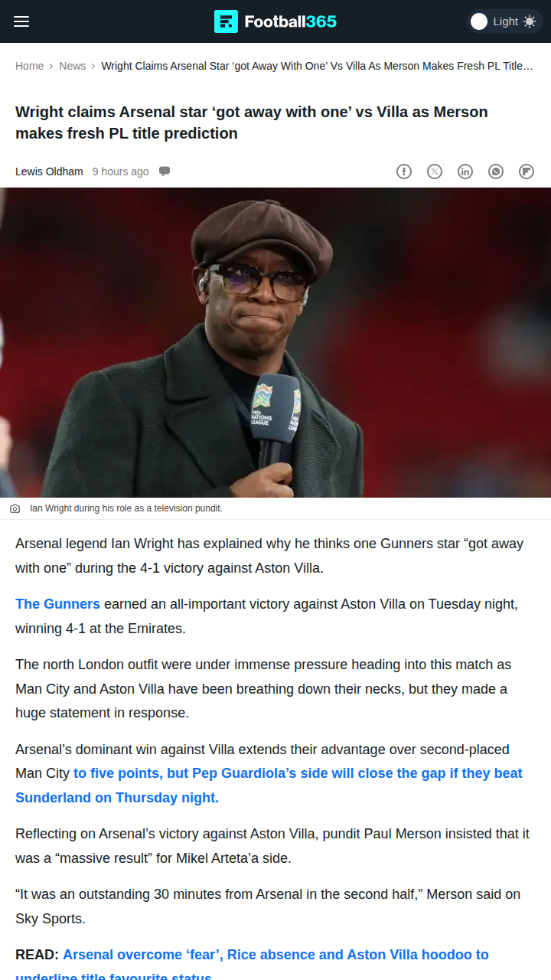The height and width of the screenshot is (980, 551).
Task: Share article on LinkedIn
Action: pyautogui.click(x=465, y=171)
